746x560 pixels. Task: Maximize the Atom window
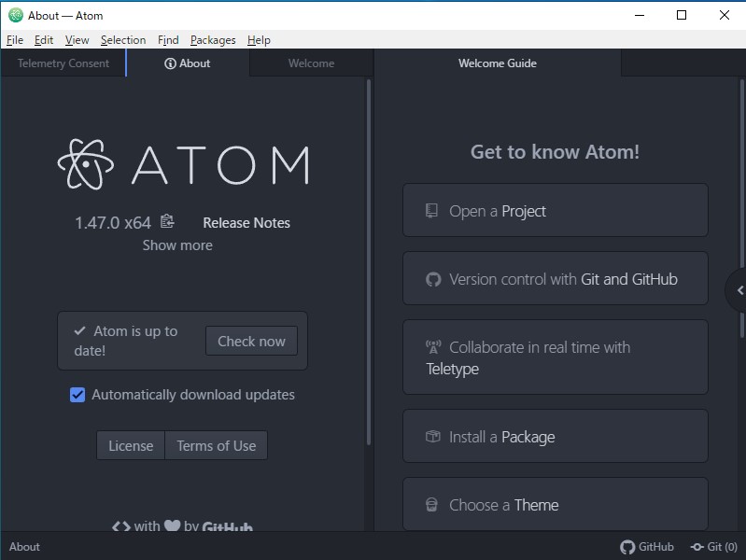pos(682,15)
